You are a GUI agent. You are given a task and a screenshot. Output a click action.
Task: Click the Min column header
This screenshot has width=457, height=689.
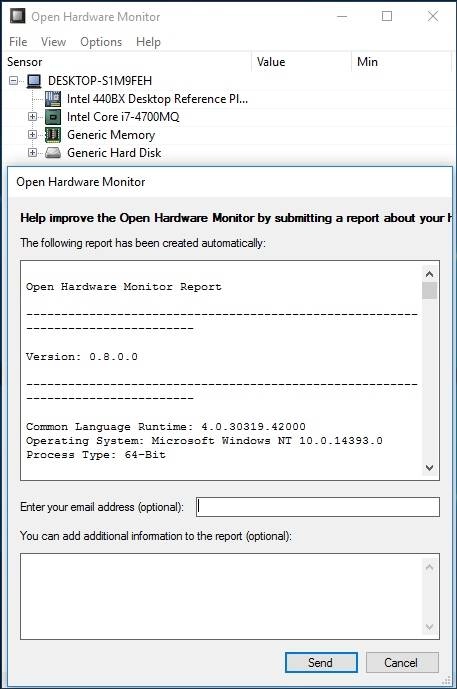pyautogui.click(x=402, y=62)
